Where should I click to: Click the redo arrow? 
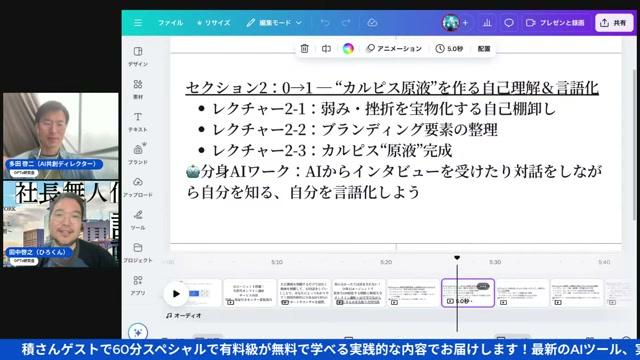pyautogui.click(x=347, y=23)
